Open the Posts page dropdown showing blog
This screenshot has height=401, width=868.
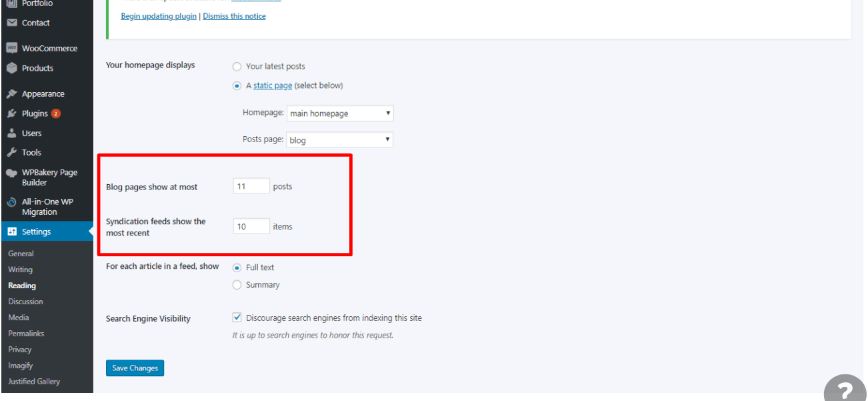340,140
